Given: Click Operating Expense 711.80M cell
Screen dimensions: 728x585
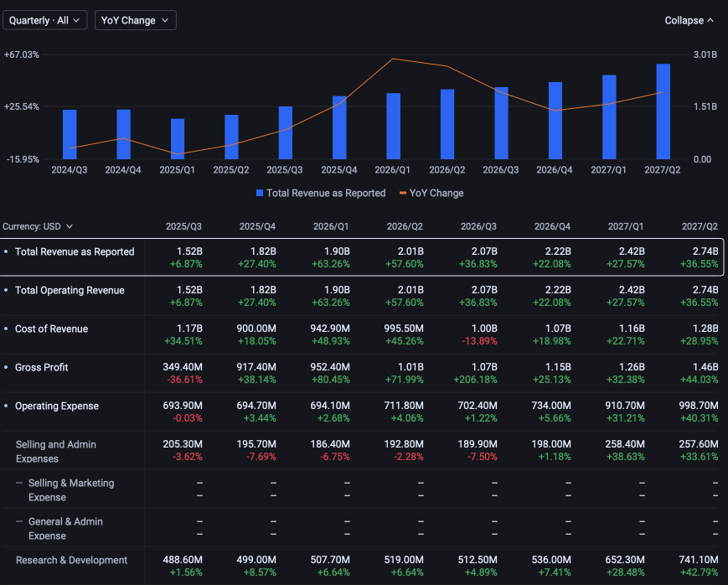Looking at the screenshot, I should click(x=404, y=406).
